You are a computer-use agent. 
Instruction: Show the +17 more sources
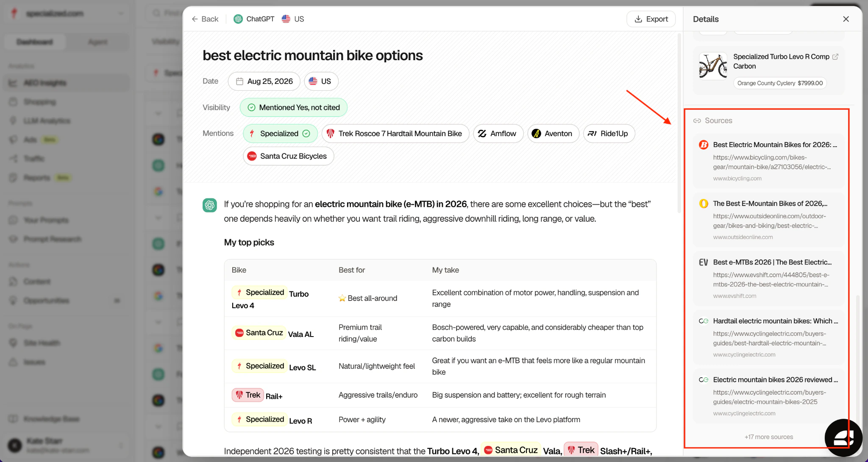coord(768,437)
